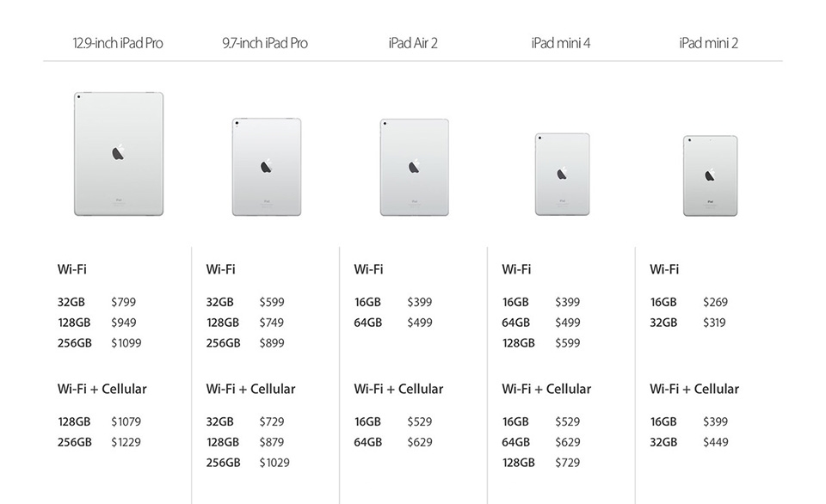Click the $1029 cellular price
The height and width of the screenshot is (504, 826).
[274, 463]
